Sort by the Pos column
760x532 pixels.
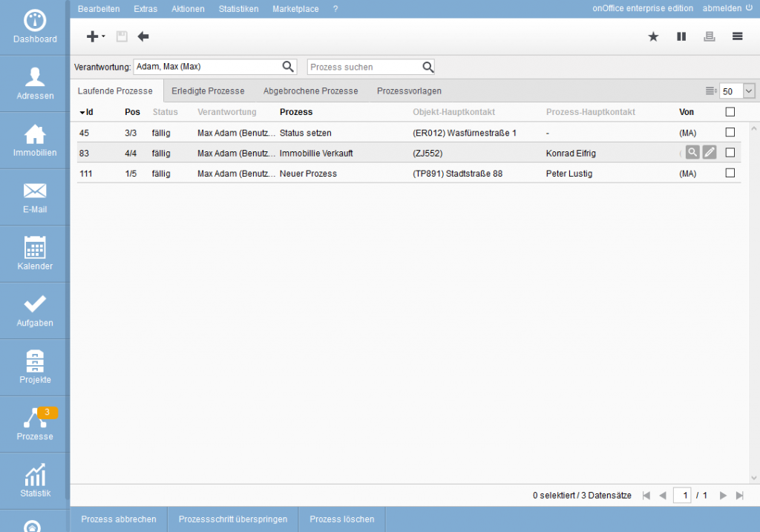(x=132, y=112)
